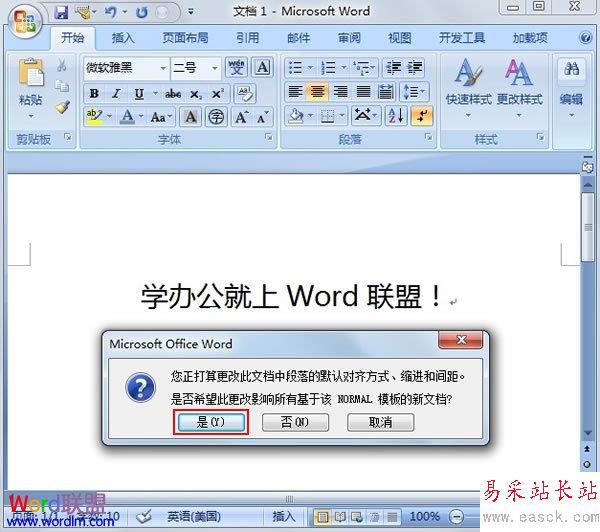Screen dimensions: 600x532
Task: Redo the last action
Action: click(142, 13)
